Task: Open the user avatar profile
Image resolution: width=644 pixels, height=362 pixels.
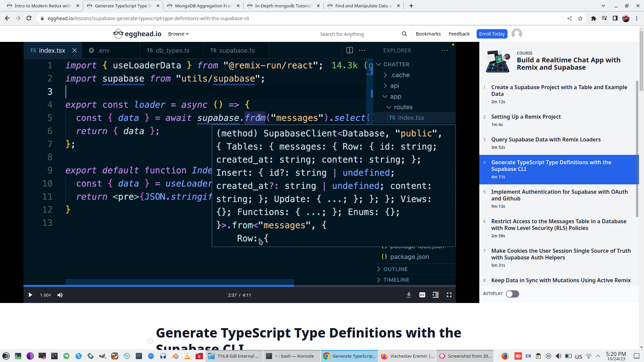Action: [517, 34]
